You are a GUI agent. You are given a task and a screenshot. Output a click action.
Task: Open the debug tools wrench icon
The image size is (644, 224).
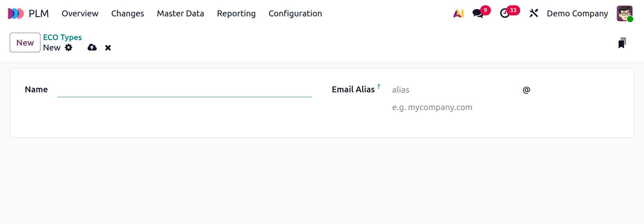click(x=534, y=14)
